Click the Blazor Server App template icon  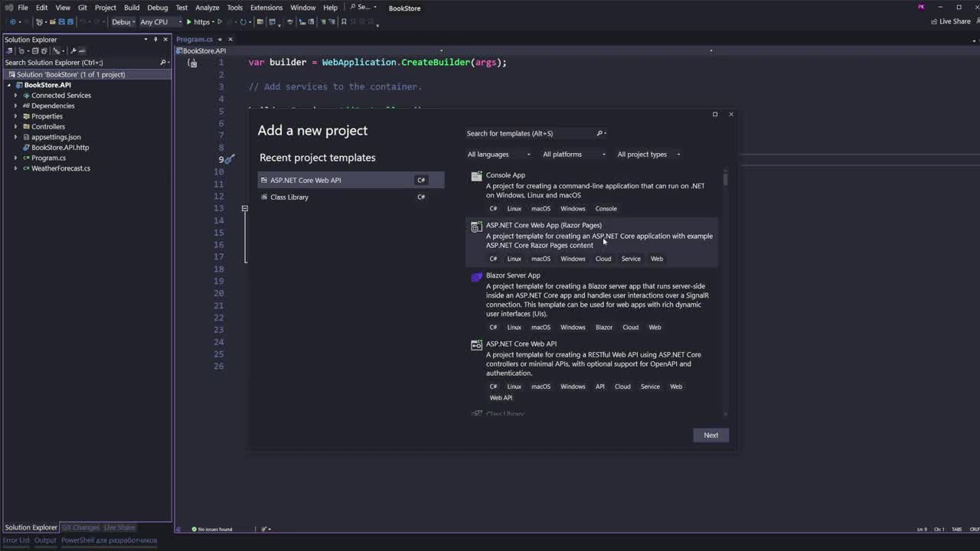[x=476, y=276]
